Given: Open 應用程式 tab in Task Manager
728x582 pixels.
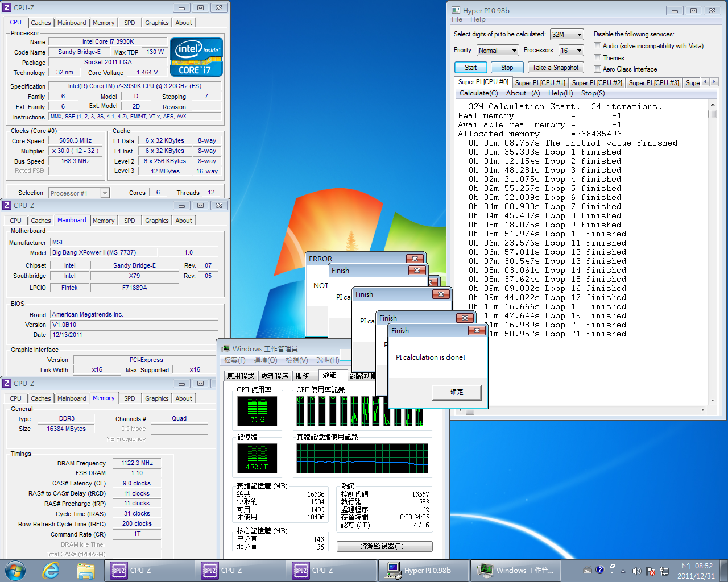Looking at the screenshot, I should [241, 376].
